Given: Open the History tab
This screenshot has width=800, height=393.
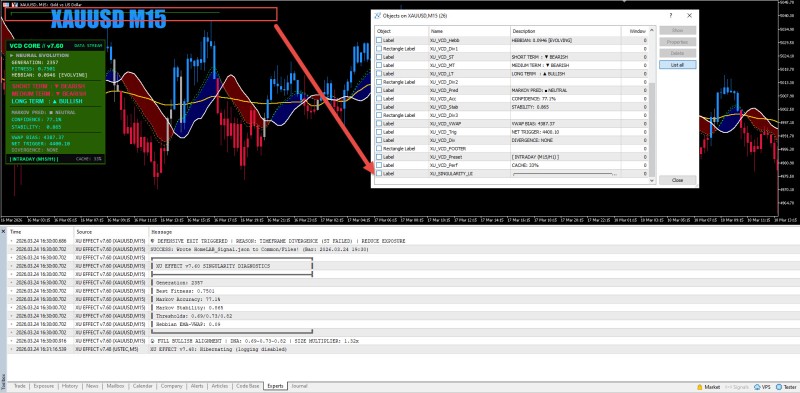Looking at the screenshot, I should (70, 386).
